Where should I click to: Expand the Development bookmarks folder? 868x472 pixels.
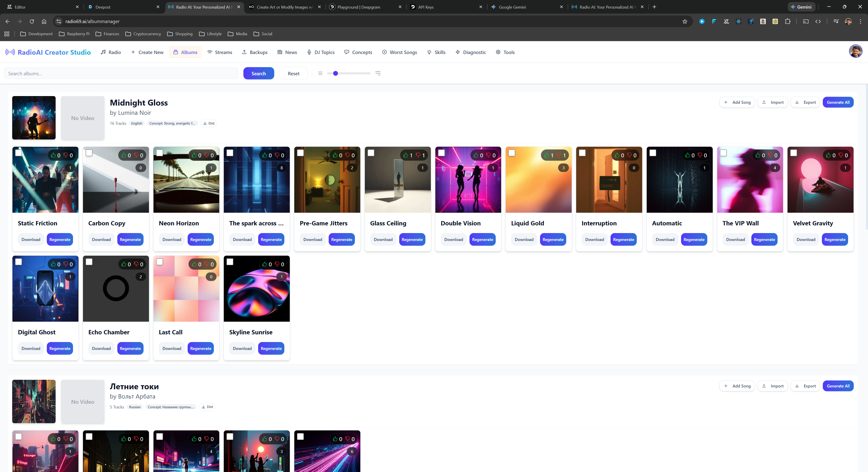click(36, 34)
